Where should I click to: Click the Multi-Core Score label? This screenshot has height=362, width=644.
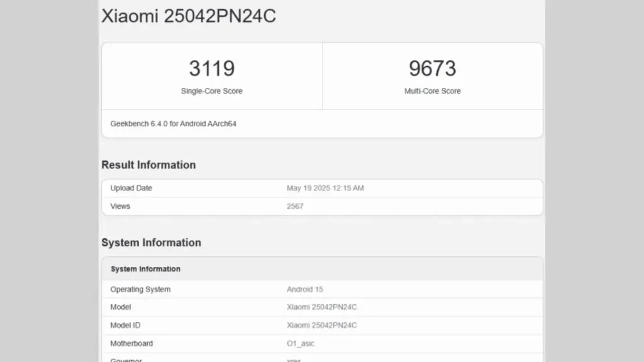click(x=433, y=91)
